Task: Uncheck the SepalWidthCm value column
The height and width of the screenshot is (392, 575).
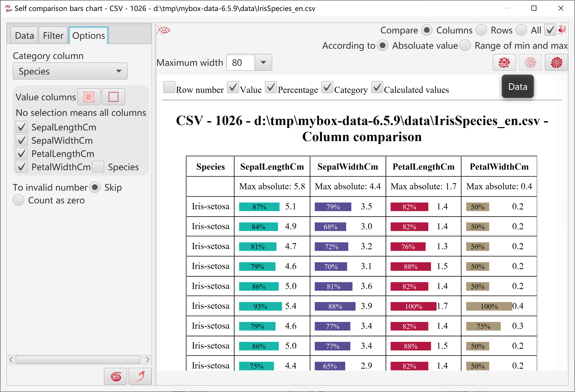Action: point(22,140)
